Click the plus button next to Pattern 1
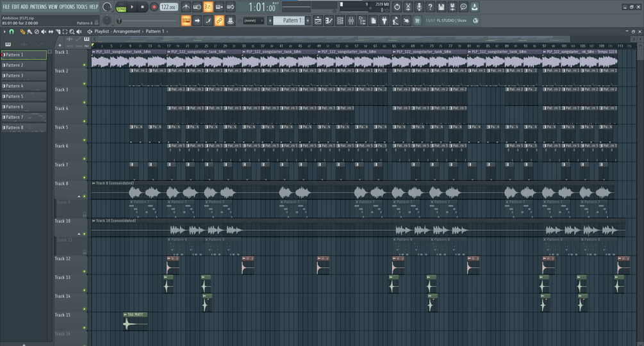Screen dimensions: 644x346 [308, 21]
